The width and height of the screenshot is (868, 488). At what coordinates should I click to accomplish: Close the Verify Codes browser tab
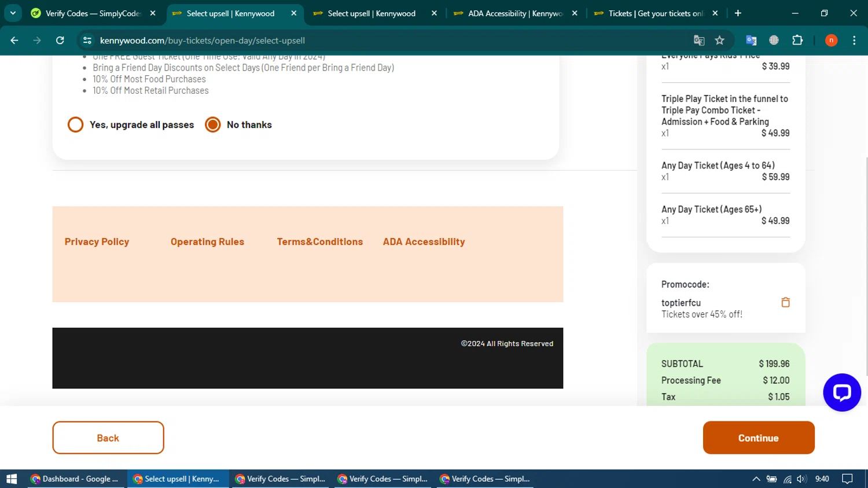coord(153,13)
